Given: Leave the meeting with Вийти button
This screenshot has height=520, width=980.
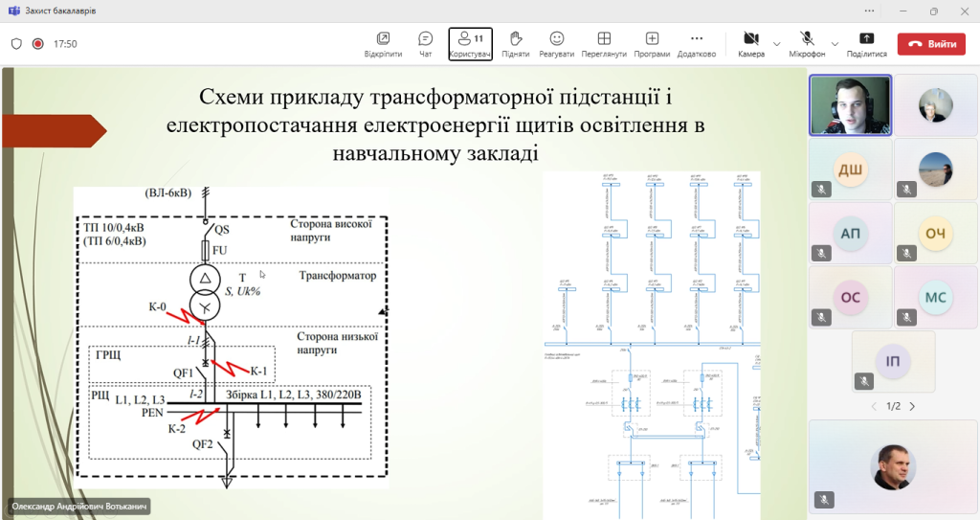Looking at the screenshot, I should click(x=932, y=44).
